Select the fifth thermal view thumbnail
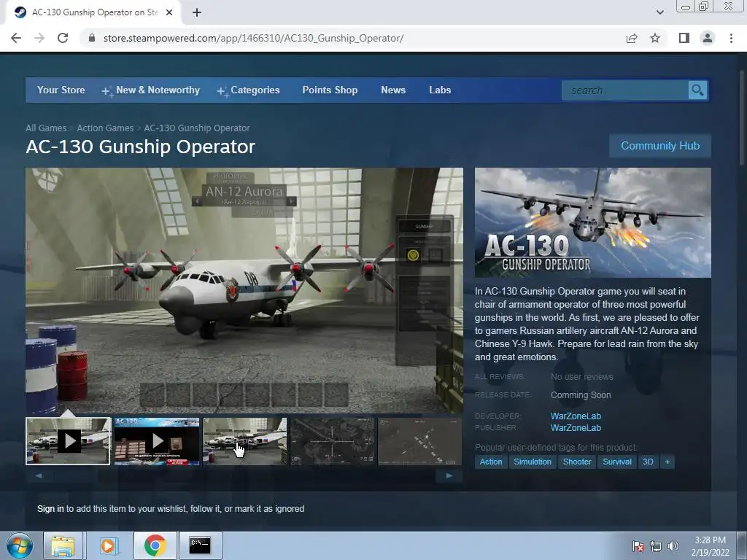Screen dimensions: 747x560 click(419, 441)
